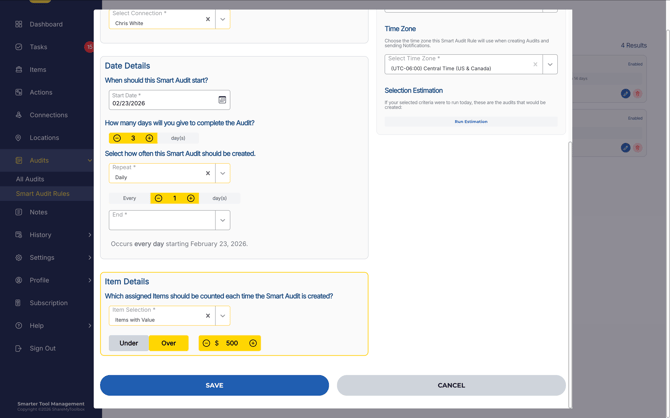Select Sign Out in sidebar
The image size is (670, 418).
tap(42, 348)
